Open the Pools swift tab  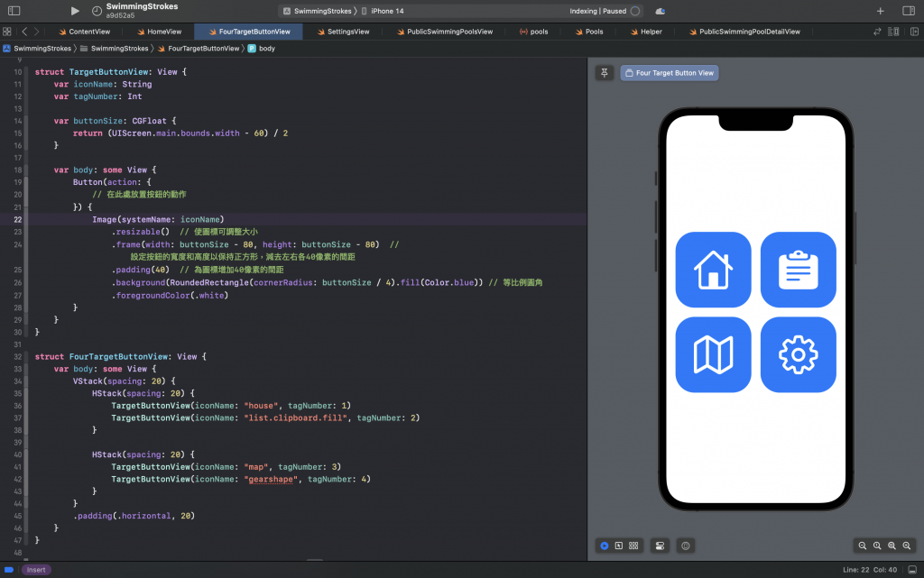[x=589, y=32]
